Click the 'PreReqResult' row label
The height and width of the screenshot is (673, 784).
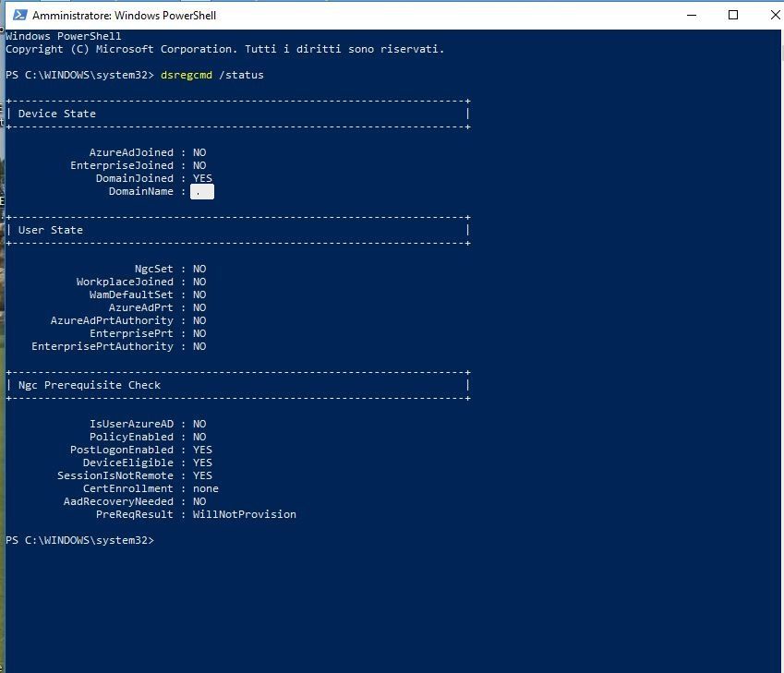(x=135, y=514)
